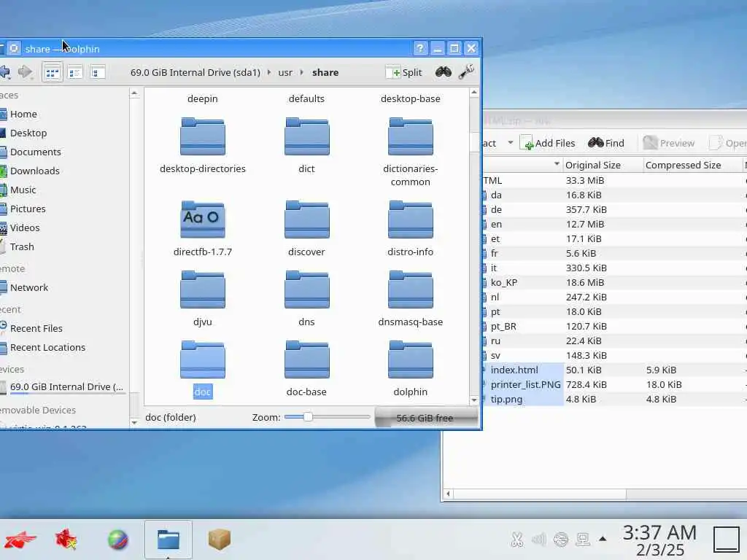Go back in Dolphin navigation
The width and height of the screenshot is (747, 560).
(x=5, y=72)
